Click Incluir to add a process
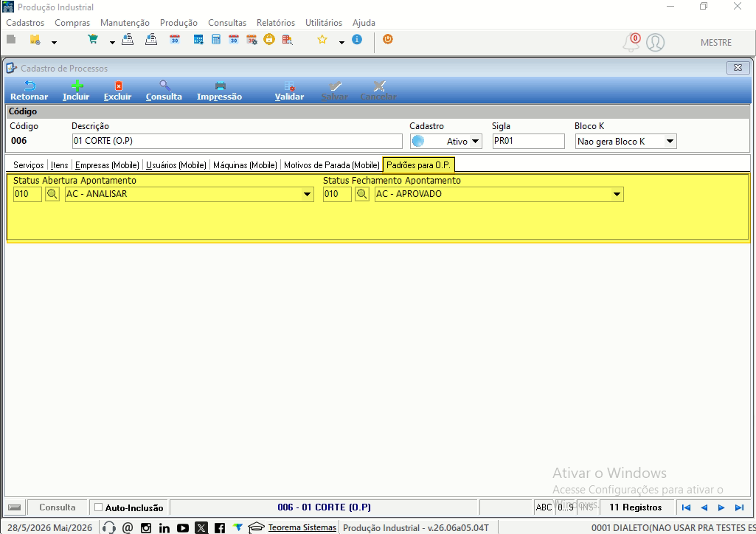The image size is (756, 534). click(x=76, y=91)
